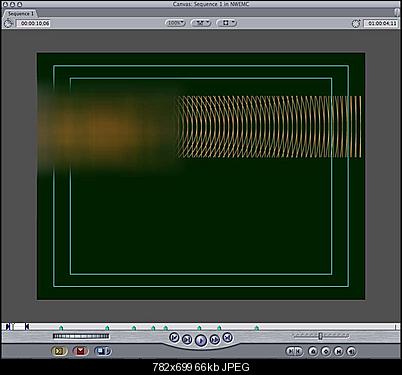Click the Add Marker button
The height and width of the screenshot is (375, 402).
[313, 351]
